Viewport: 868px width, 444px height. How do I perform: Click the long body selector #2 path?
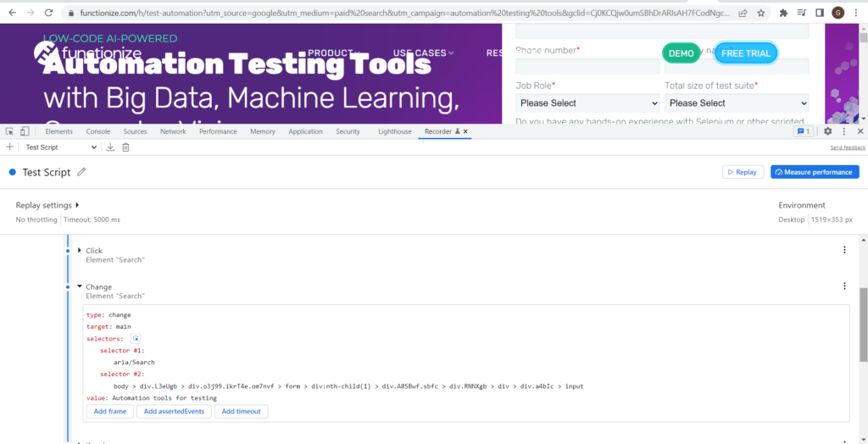coord(348,386)
